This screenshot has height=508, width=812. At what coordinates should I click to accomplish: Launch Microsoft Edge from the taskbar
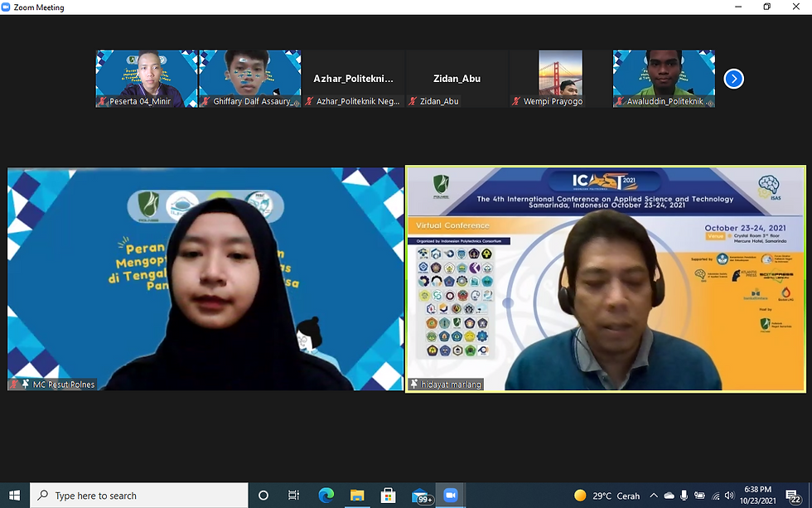[326, 496]
